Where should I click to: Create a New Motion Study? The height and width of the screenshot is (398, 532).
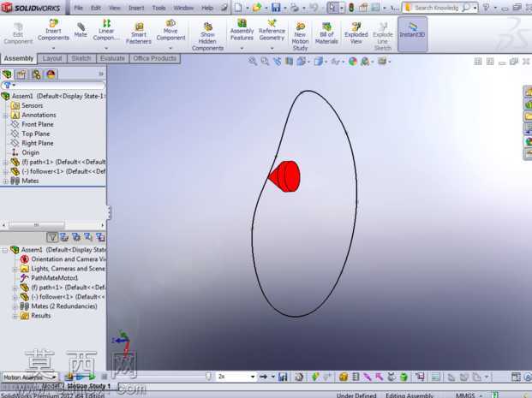pyautogui.click(x=300, y=37)
